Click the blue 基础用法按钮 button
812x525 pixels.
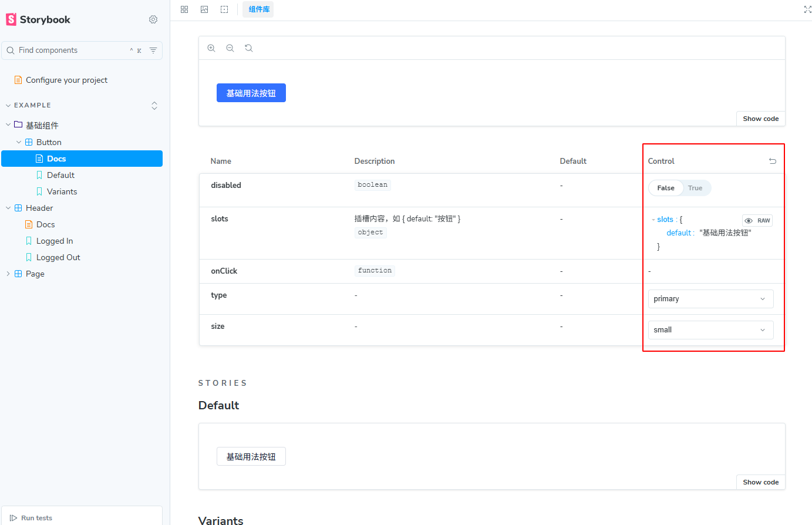point(251,93)
